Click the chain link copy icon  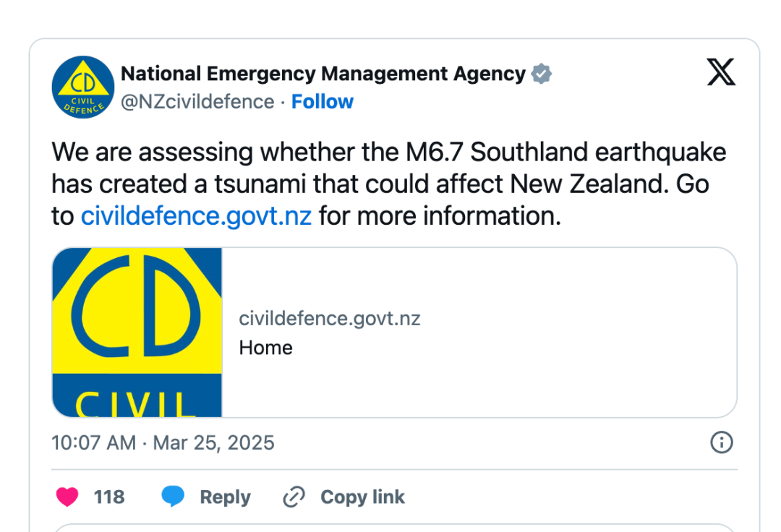(x=294, y=497)
